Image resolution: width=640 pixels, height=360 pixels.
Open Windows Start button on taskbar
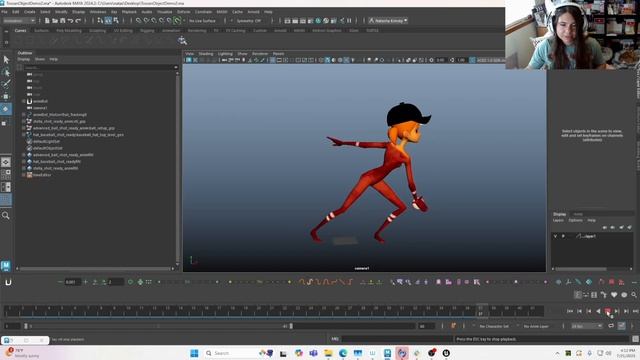coord(194,353)
